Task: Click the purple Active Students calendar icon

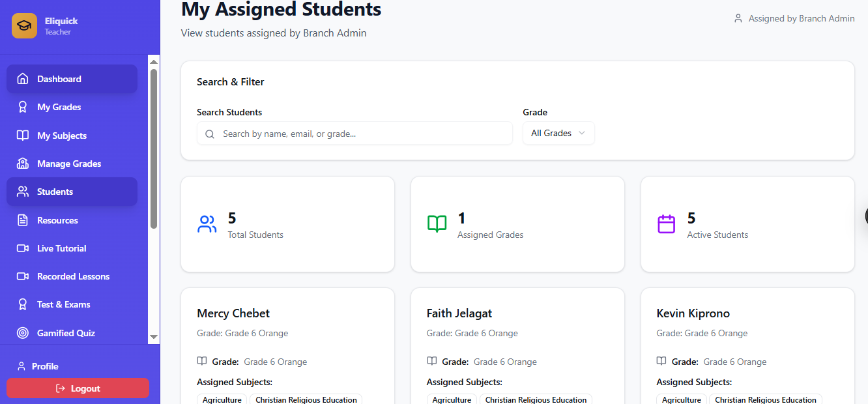Action: 666,224
